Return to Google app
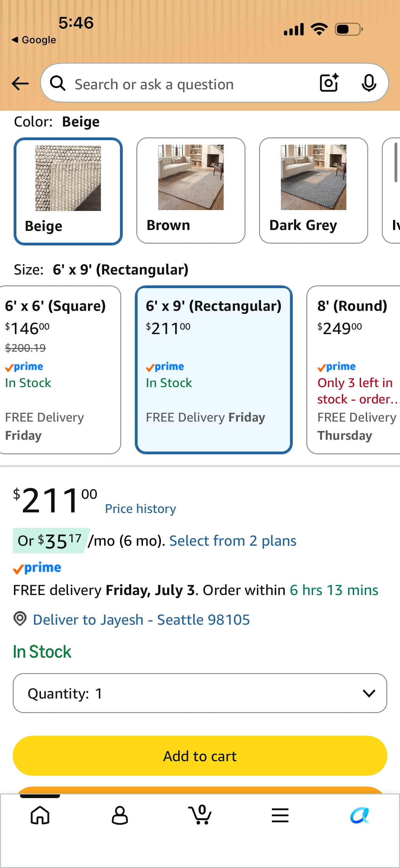This screenshot has width=400, height=868. tap(34, 40)
